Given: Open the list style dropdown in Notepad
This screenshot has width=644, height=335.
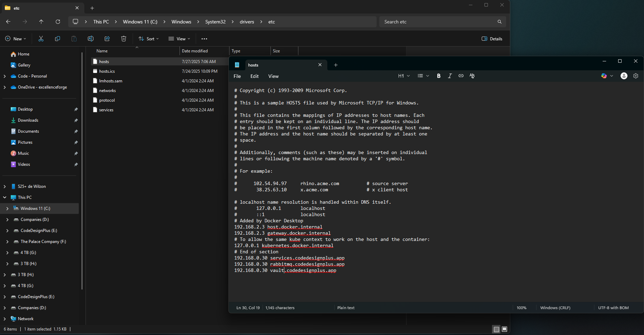Looking at the screenshot, I should pyautogui.click(x=423, y=76).
